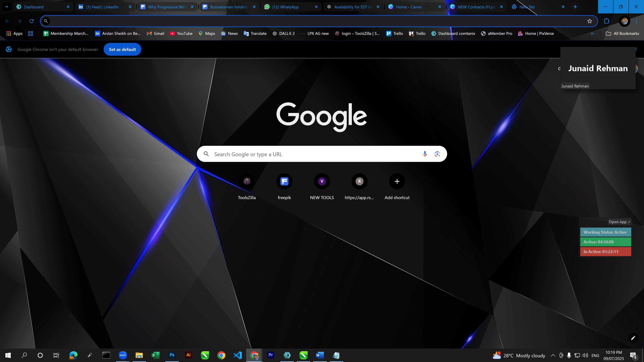Open the Dashboard comtanix bookmark
The width and height of the screenshot is (644, 362).
pyautogui.click(x=453, y=34)
